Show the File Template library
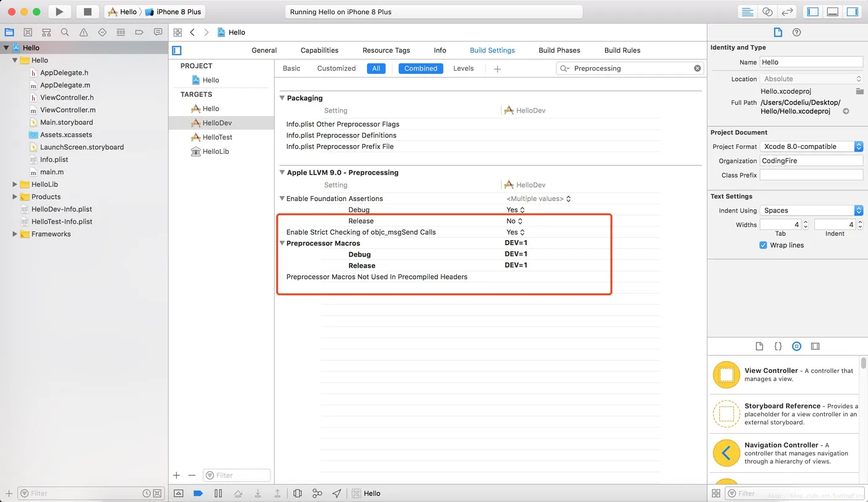Screen dimensions: 868x502 click(759, 346)
